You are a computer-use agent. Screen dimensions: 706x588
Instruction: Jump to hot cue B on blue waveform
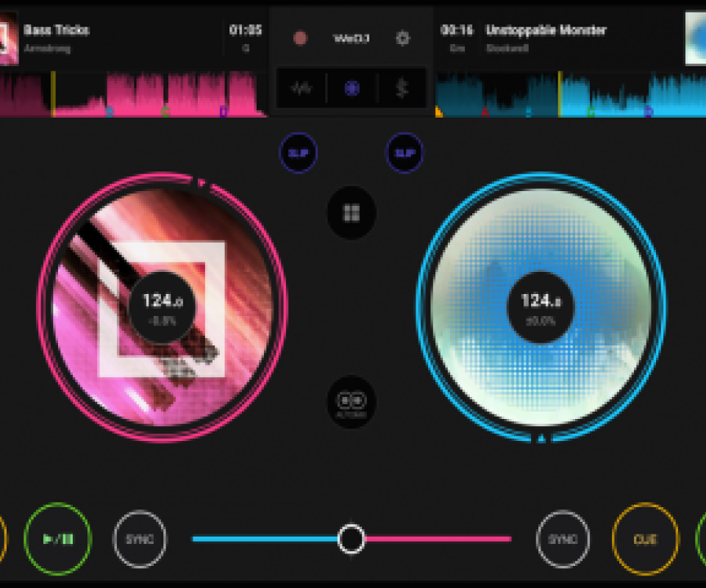coord(529,112)
